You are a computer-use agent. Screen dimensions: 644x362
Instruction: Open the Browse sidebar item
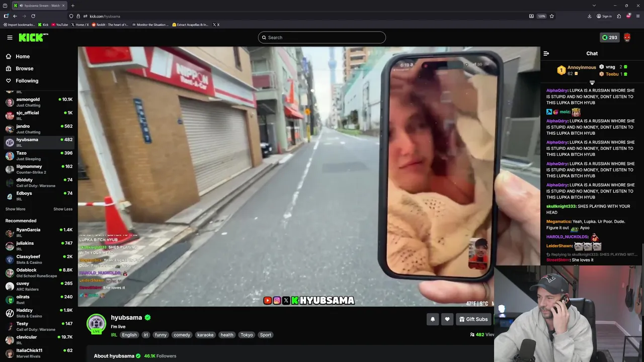click(24, 68)
